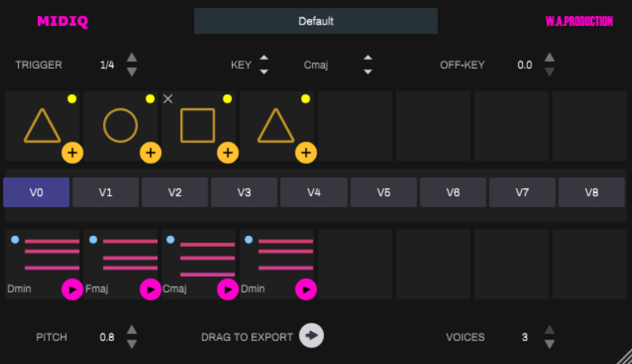
Task: Click the Fmaj chord label
Action: 97,289
